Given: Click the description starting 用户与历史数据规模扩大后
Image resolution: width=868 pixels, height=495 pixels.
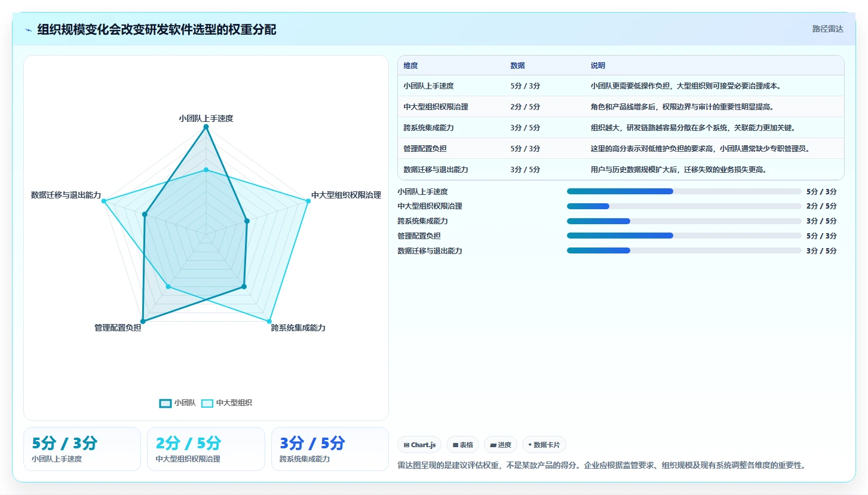Looking at the screenshot, I should pyautogui.click(x=679, y=170).
